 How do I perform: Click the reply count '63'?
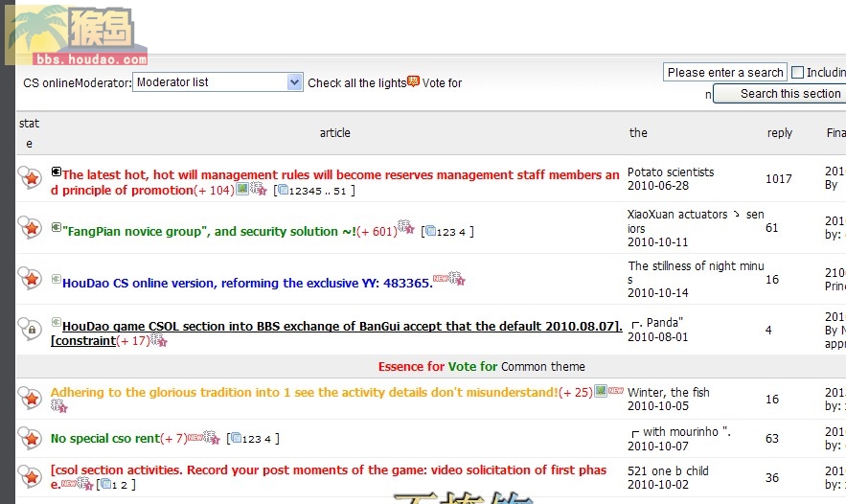pos(772,438)
